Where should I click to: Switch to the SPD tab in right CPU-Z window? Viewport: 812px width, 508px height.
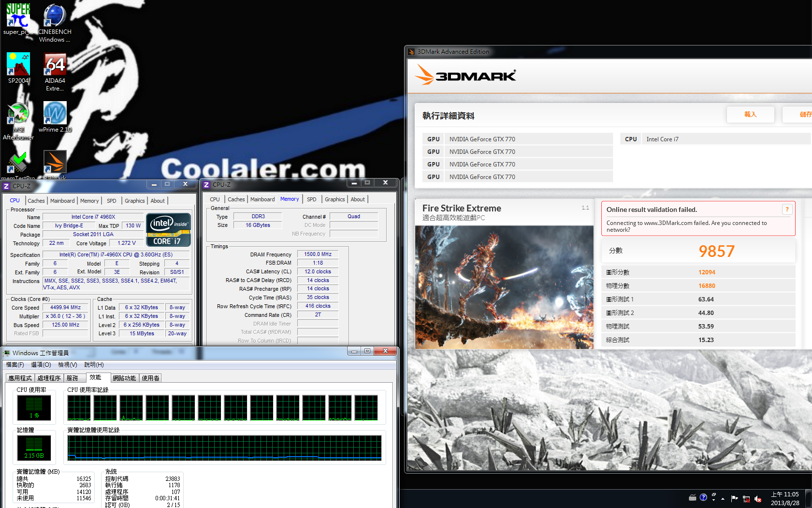312,199
